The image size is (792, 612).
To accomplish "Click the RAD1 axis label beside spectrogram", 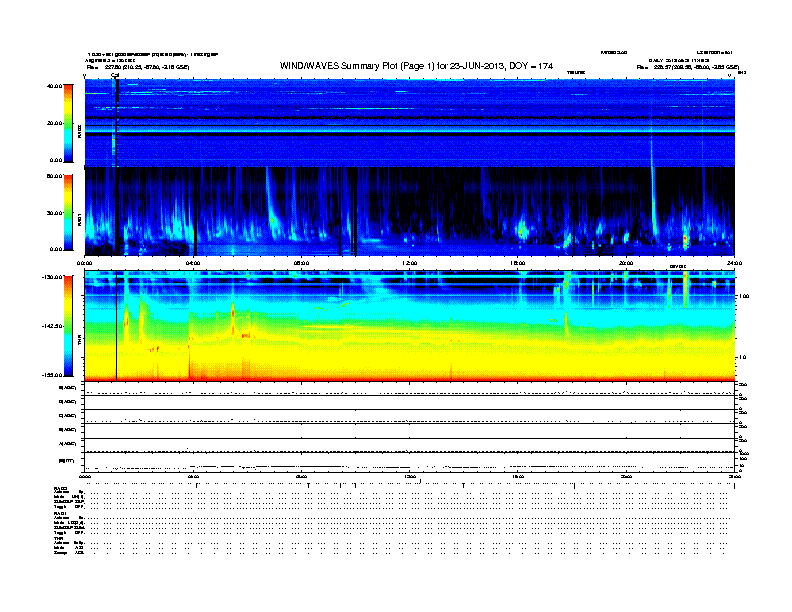I will 79,220.
